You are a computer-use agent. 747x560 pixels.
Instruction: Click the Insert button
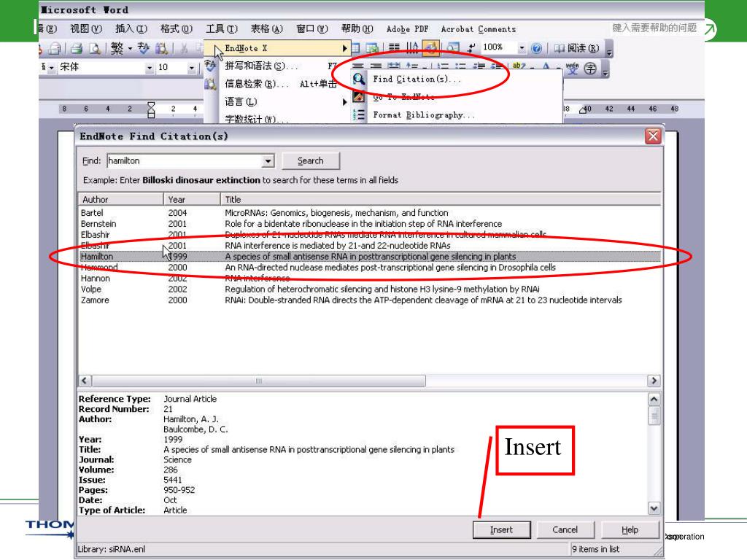tap(501, 529)
